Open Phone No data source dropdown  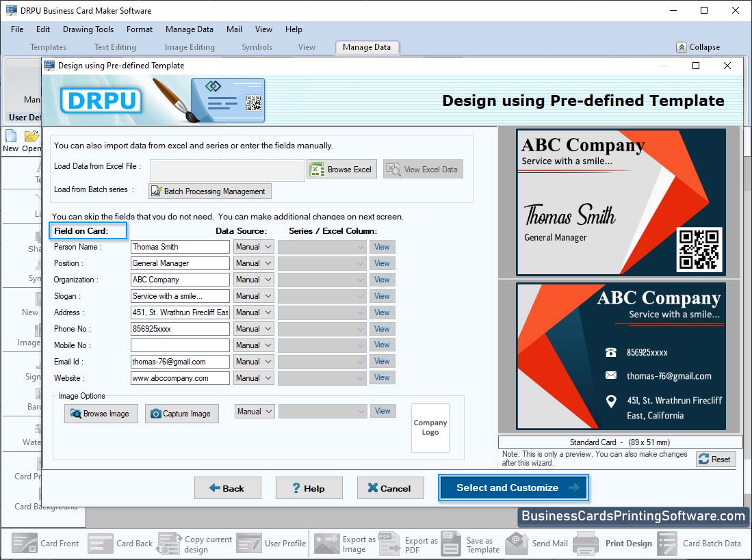254,329
